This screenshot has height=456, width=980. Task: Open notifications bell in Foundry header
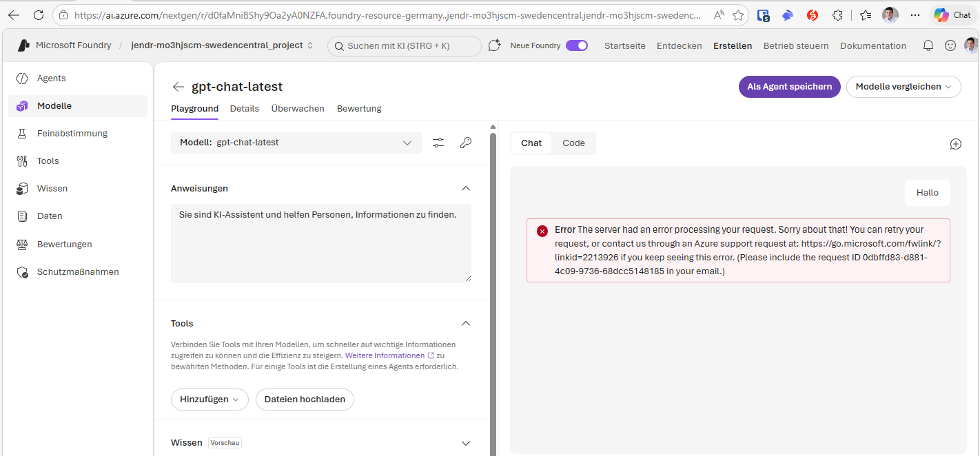(928, 45)
